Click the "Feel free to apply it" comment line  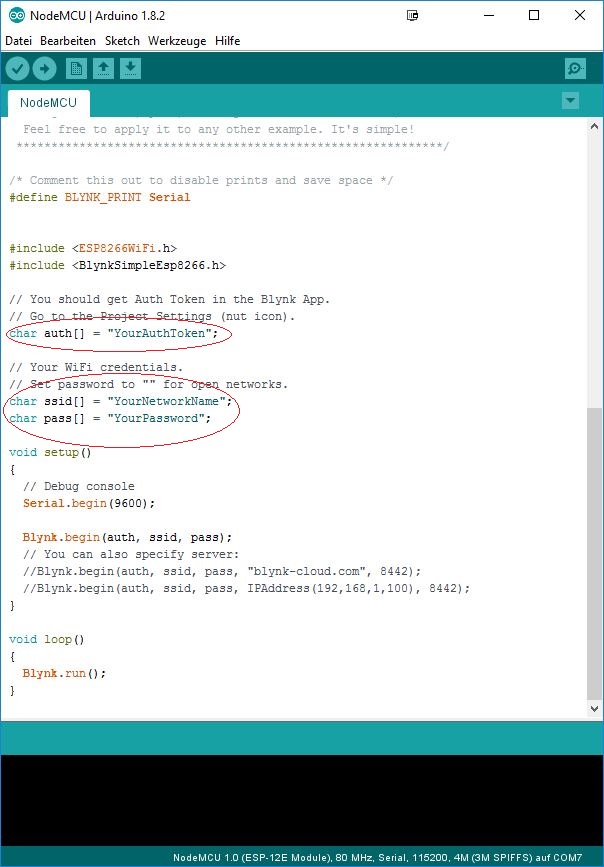(218, 129)
